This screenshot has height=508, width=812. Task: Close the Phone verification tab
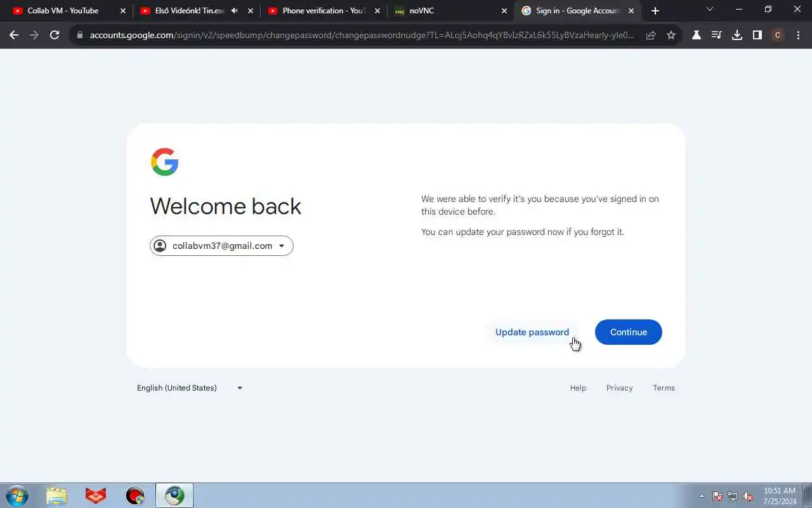tap(377, 11)
